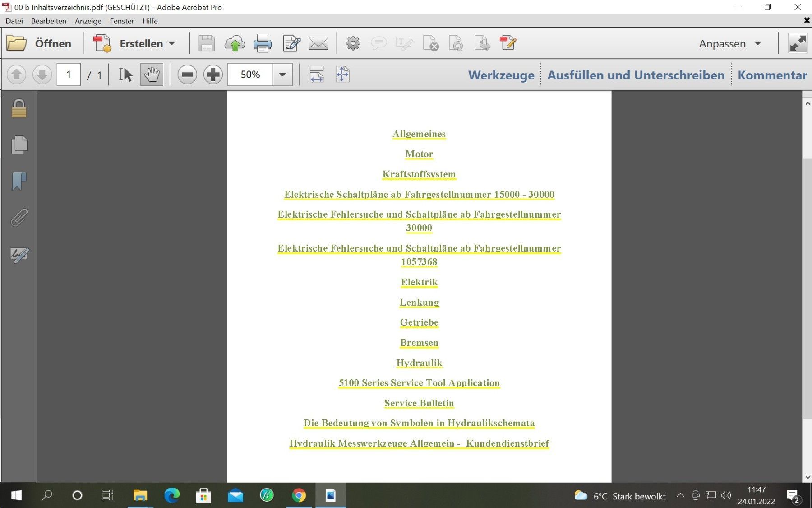Click the zoom in plus button
The image size is (812, 508).
click(213, 75)
